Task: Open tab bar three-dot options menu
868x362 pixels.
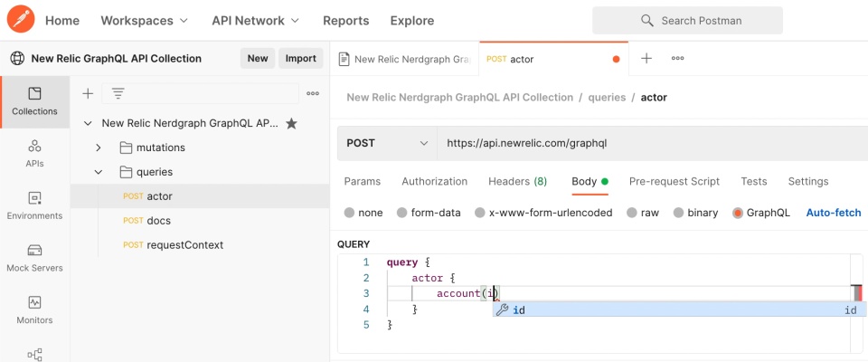Action: click(x=677, y=58)
